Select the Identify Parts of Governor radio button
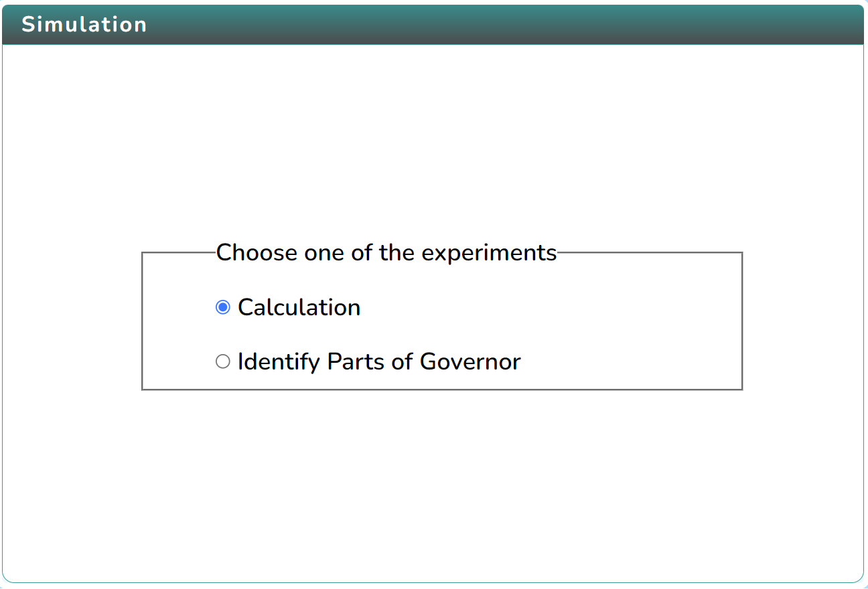Screen dimensions: 868x589 [223, 361]
